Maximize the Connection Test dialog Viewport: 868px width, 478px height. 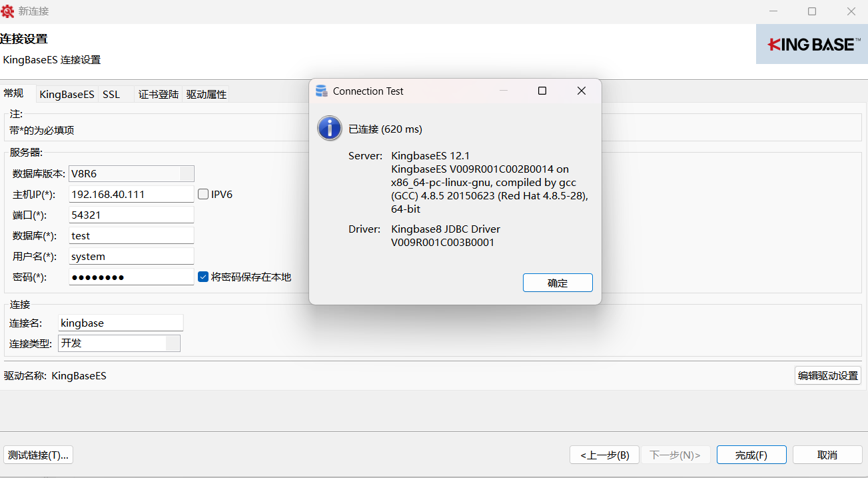click(x=542, y=91)
